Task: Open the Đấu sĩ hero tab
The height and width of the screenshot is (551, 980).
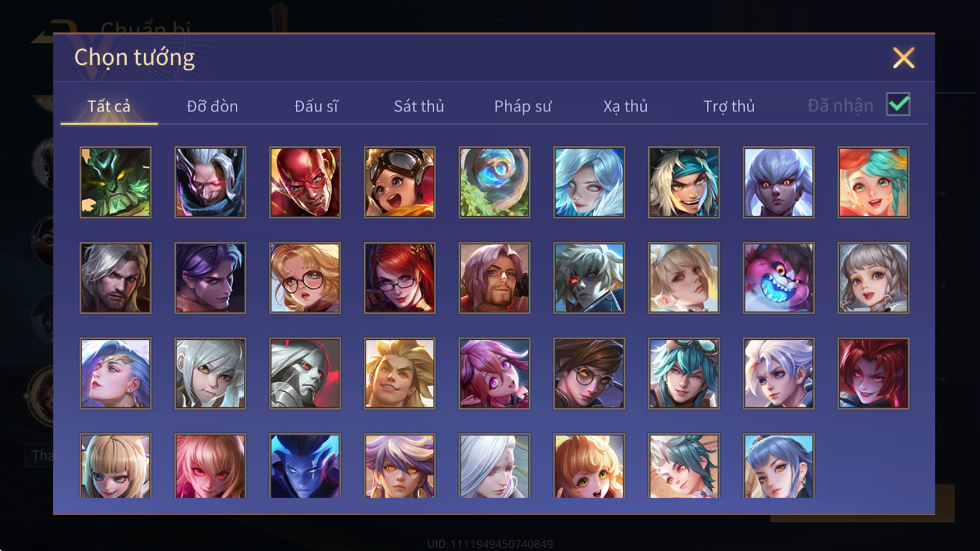Action: pos(316,107)
